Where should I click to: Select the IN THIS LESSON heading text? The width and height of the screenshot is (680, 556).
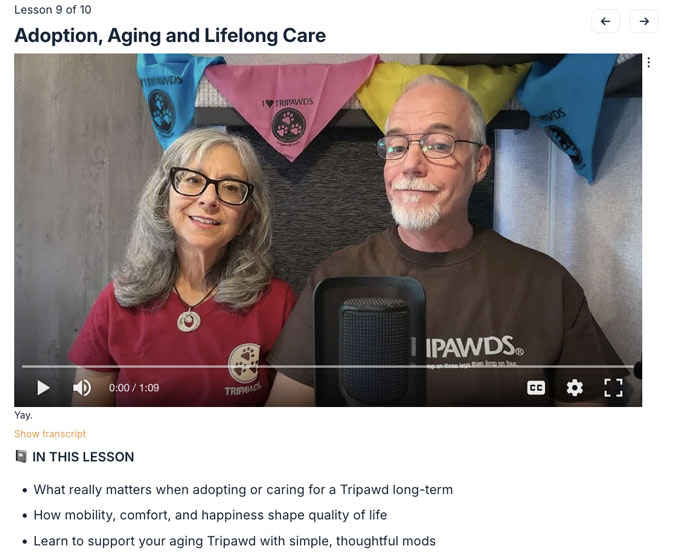(x=83, y=457)
